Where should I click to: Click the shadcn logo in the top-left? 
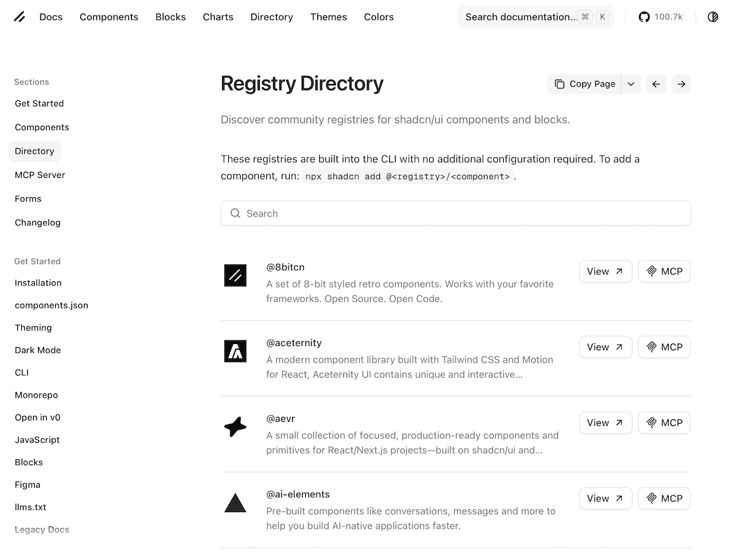[19, 17]
